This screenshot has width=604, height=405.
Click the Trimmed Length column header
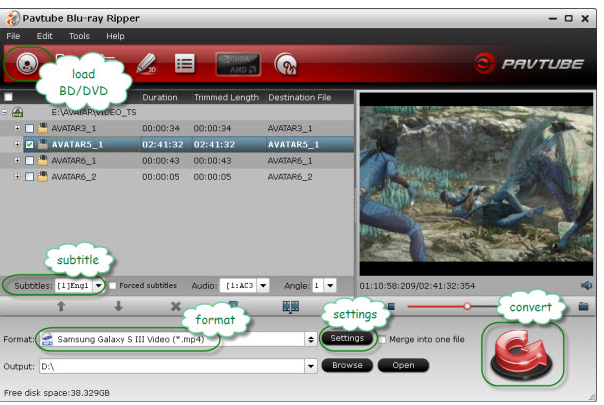[226, 97]
